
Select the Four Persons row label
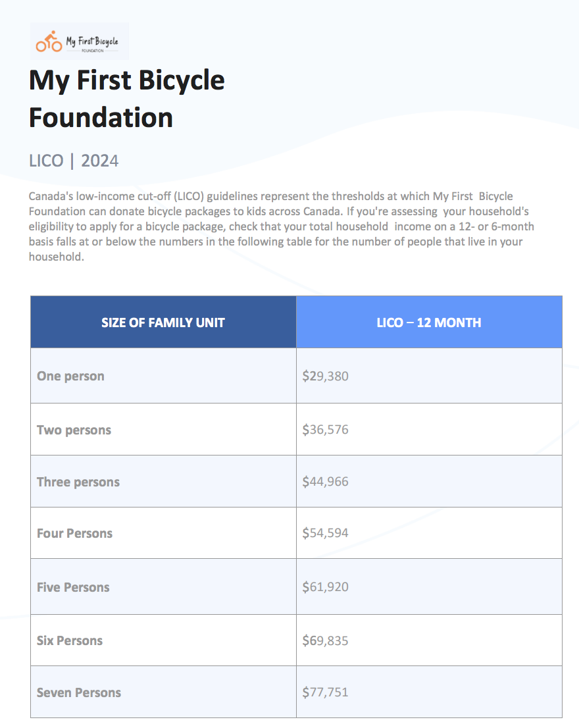[x=75, y=533]
